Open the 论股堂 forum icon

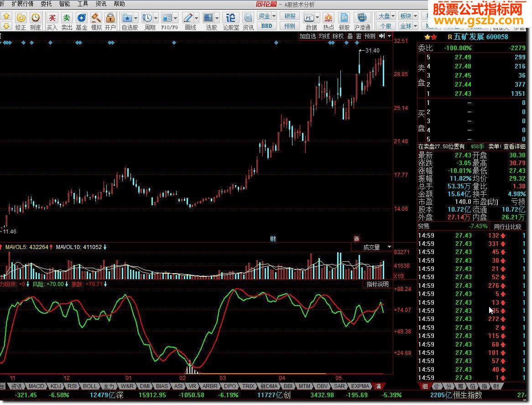(231, 18)
